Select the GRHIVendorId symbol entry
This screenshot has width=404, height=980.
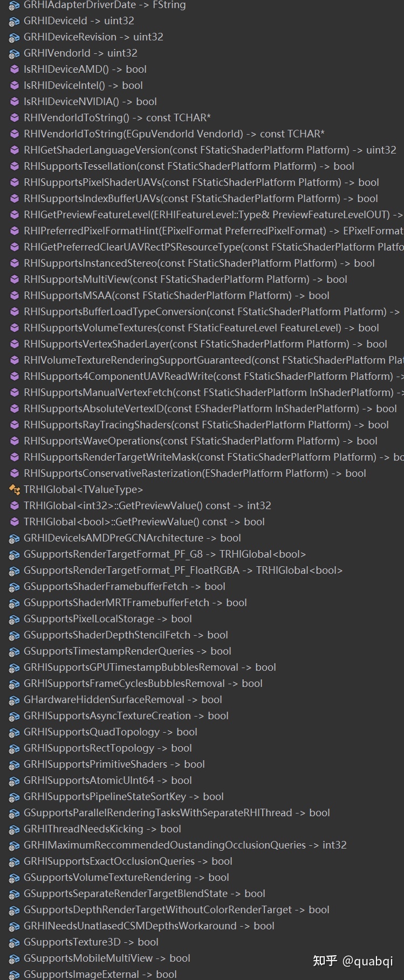click(x=80, y=53)
